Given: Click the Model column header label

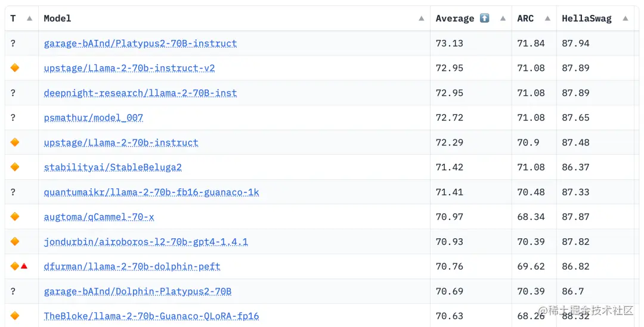Looking at the screenshot, I should 57,18.
